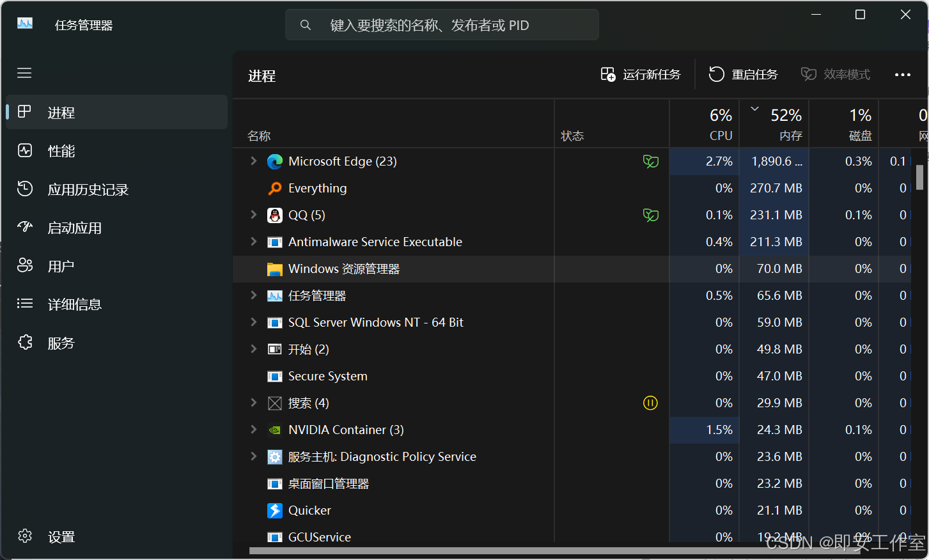Click the search magnifier icon

click(x=306, y=25)
